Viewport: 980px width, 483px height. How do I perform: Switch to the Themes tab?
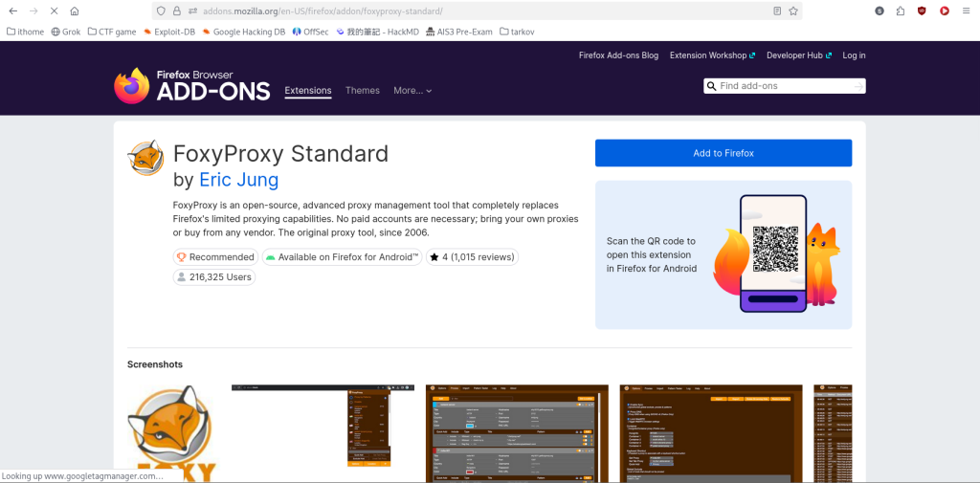pyautogui.click(x=363, y=91)
